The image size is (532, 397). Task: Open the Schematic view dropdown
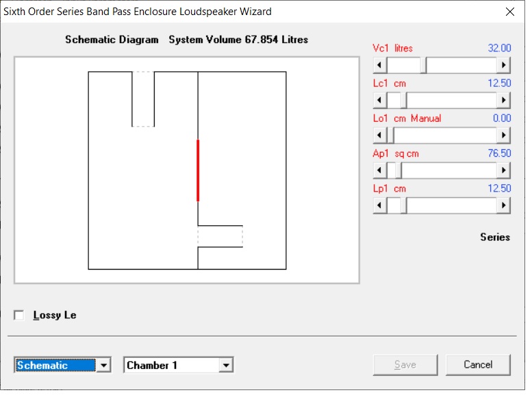pyautogui.click(x=104, y=366)
